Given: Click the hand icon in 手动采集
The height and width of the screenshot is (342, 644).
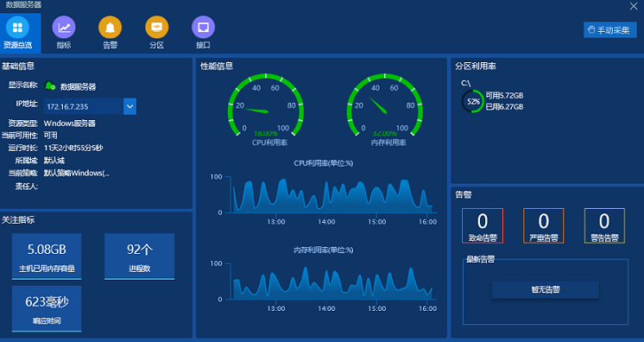Looking at the screenshot, I should click(591, 30).
